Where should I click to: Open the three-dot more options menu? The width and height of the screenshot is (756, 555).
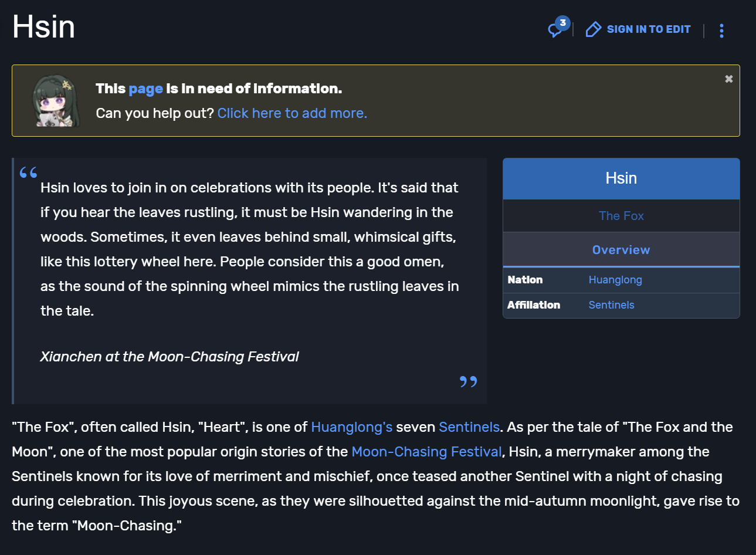click(x=721, y=31)
